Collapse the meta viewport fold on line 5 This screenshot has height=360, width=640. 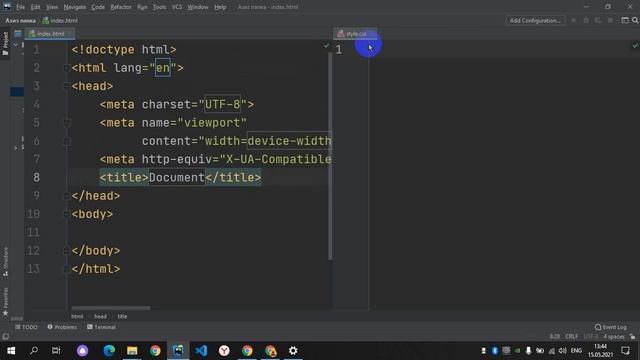(67, 122)
